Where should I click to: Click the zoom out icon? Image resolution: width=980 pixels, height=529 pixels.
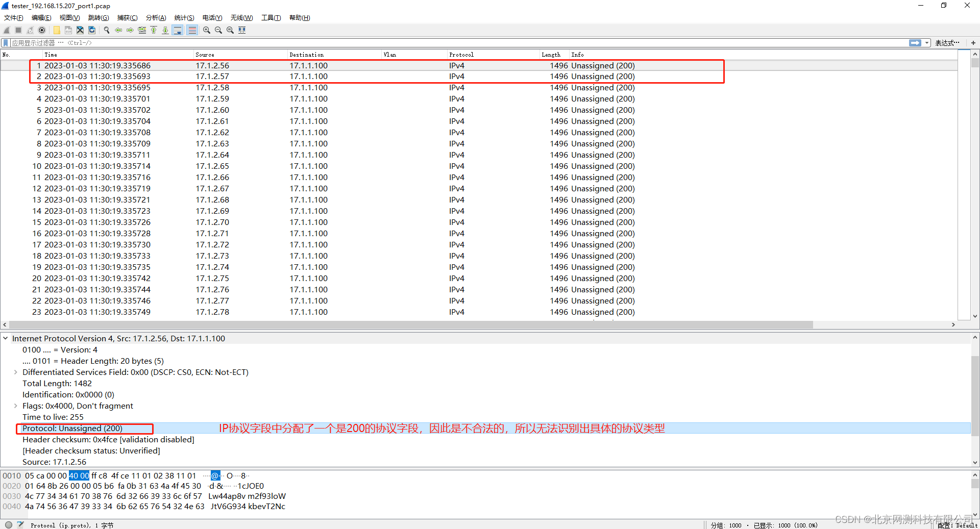218,30
